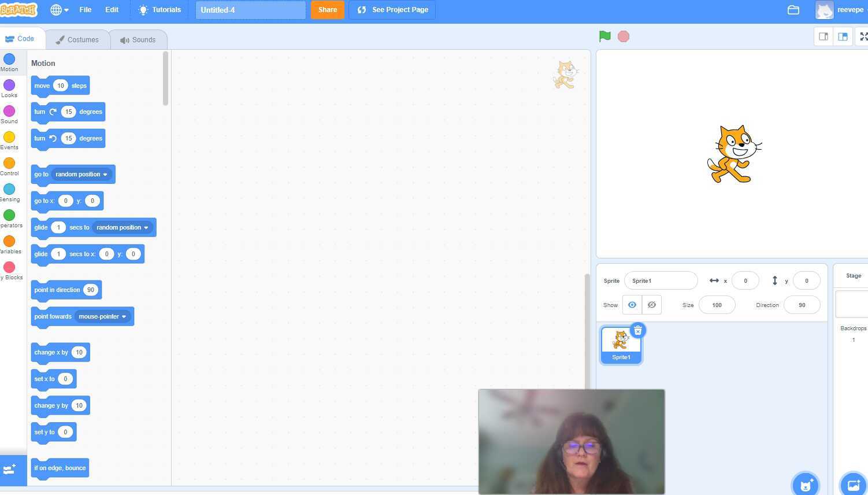Open the See Project Page link
868x495 pixels.
392,10
